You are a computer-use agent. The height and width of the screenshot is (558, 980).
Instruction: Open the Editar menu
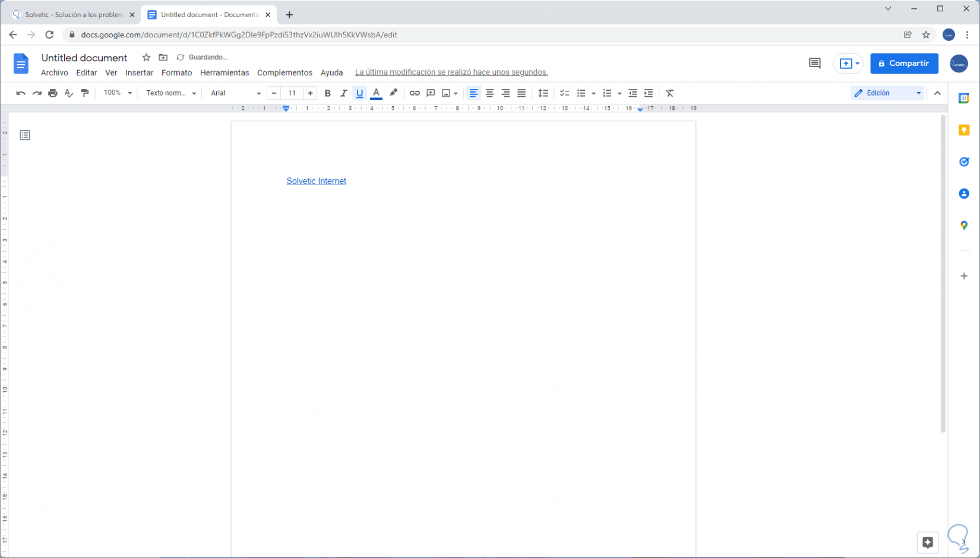pyautogui.click(x=87, y=72)
